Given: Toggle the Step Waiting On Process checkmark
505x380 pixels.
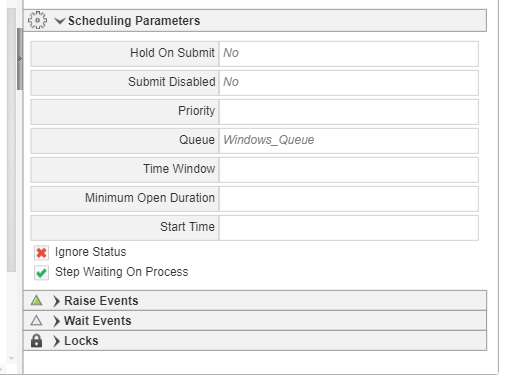Looking at the screenshot, I should click(x=41, y=273).
